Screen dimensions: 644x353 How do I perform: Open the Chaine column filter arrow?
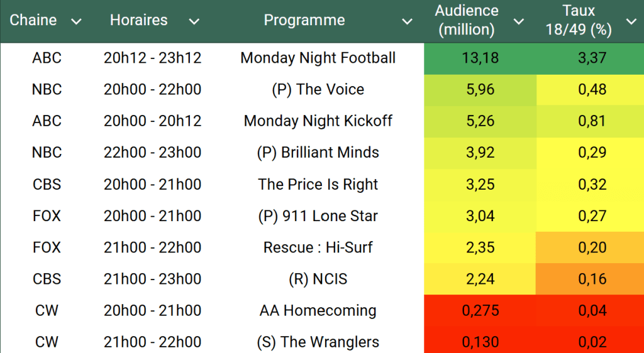pyautogui.click(x=76, y=22)
